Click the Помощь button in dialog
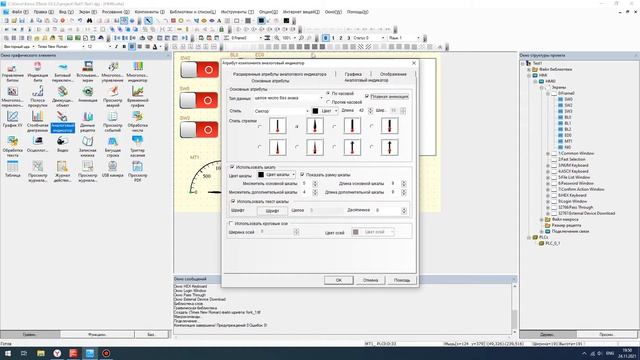The image size is (640, 360). (402, 280)
